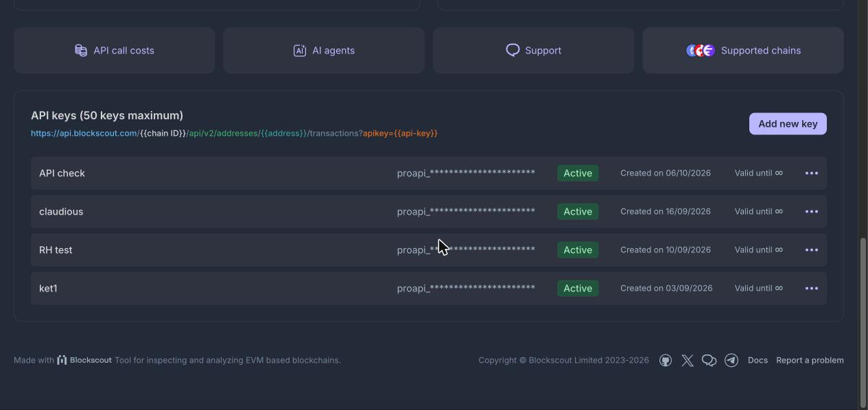Open the Discord chat icon in the footer
The height and width of the screenshot is (410, 868).
coord(709,360)
